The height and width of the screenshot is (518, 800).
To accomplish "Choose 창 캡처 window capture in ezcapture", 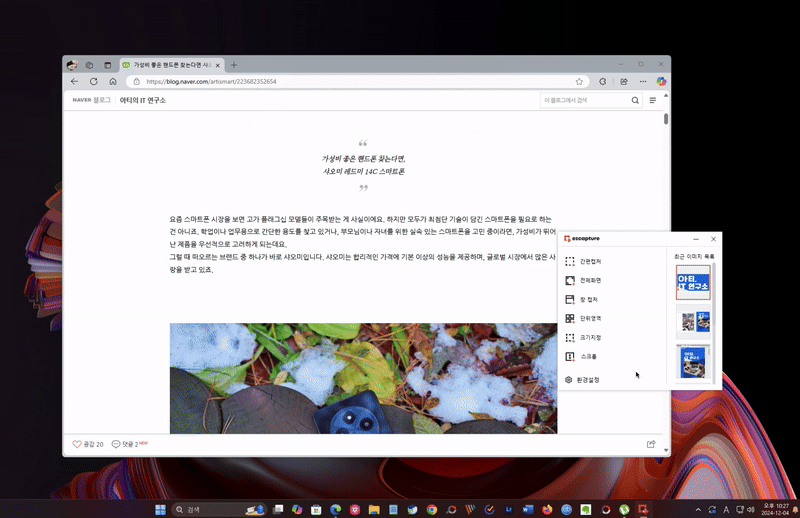I will [582, 300].
